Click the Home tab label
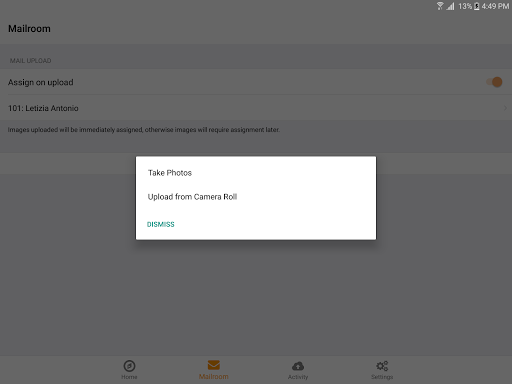The width and height of the screenshot is (512, 384). (x=129, y=377)
